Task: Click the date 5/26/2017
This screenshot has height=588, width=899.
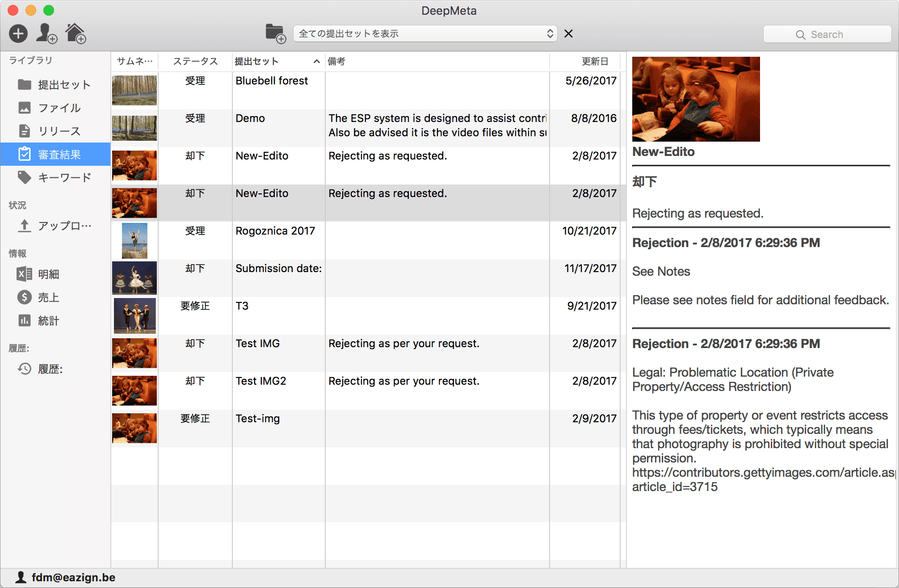Action: pyautogui.click(x=591, y=81)
